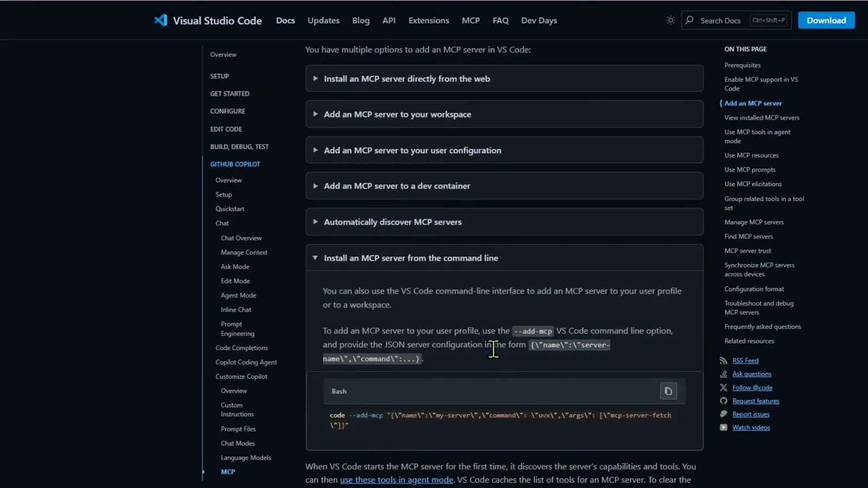Jump to 'View installed MCP servers'
Image resolution: width=868 pixels, height=488 pixels.
pyautogui.click(x=762, y=118)
